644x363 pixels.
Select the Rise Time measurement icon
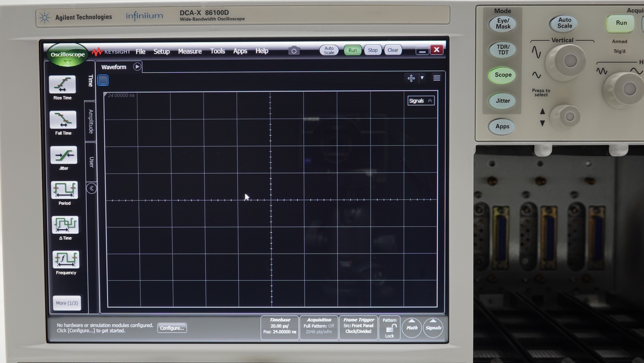click(x=62, y=84)
